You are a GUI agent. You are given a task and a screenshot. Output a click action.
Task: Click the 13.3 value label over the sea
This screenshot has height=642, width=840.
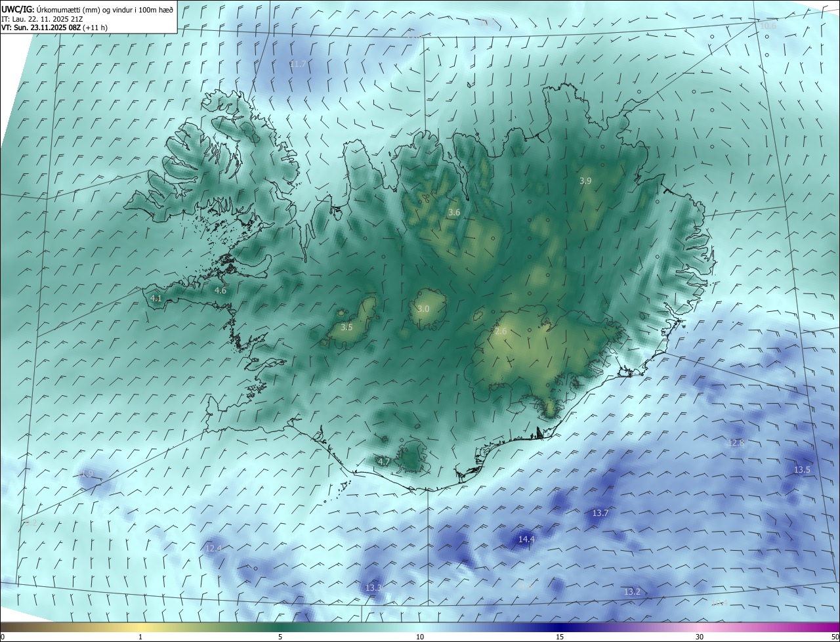(373, 588)
